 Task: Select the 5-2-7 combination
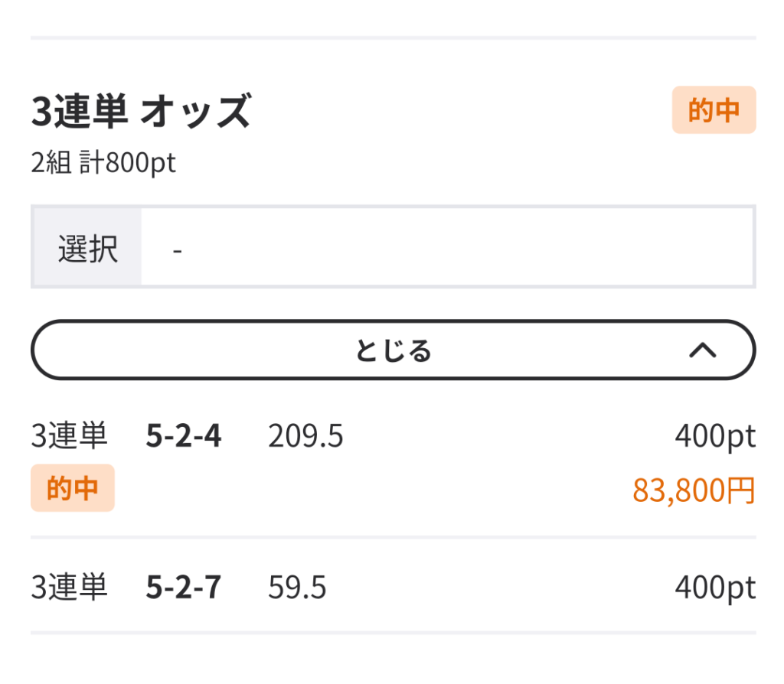(183, 588)
